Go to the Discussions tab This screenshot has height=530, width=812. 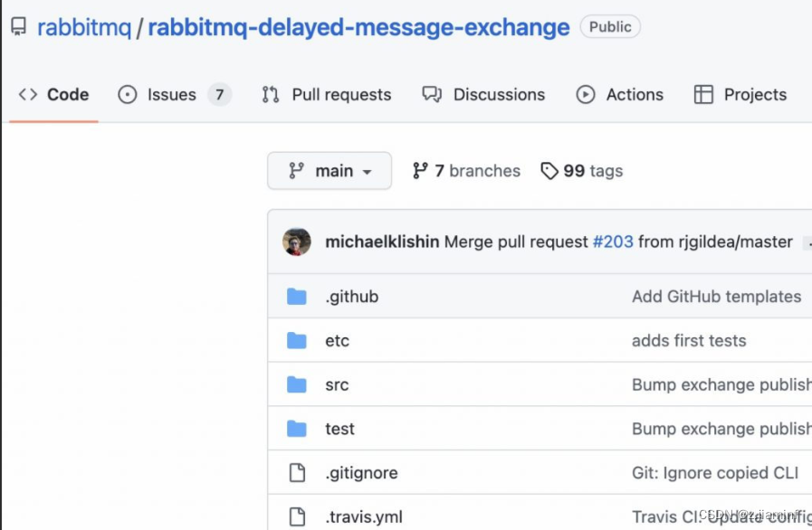tap(483, 95)
